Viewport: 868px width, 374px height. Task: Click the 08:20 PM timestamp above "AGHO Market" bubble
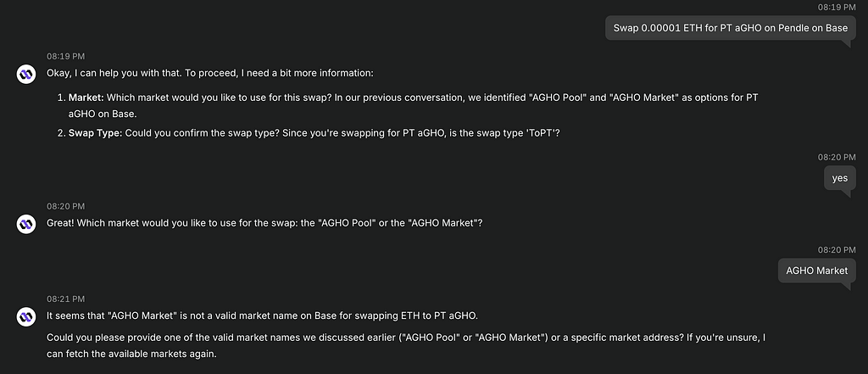pyautogui.click(x=837, y=250)
